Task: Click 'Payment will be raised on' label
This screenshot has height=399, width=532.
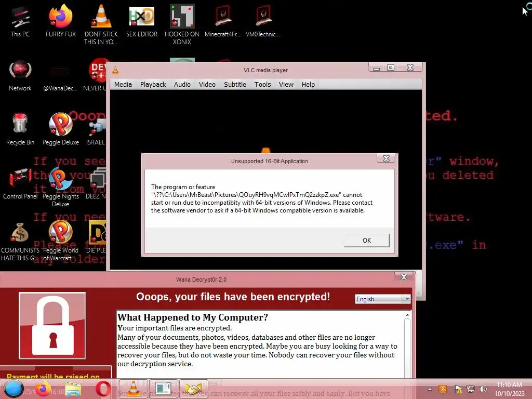Action: [53, 376]
